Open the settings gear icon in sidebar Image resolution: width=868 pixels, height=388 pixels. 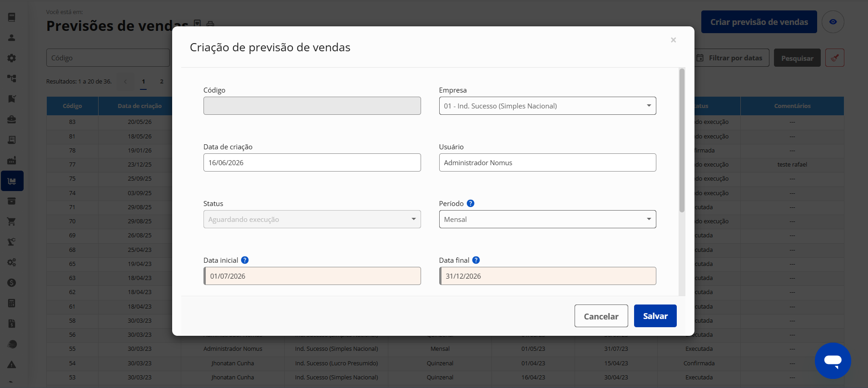click(12, 58)
